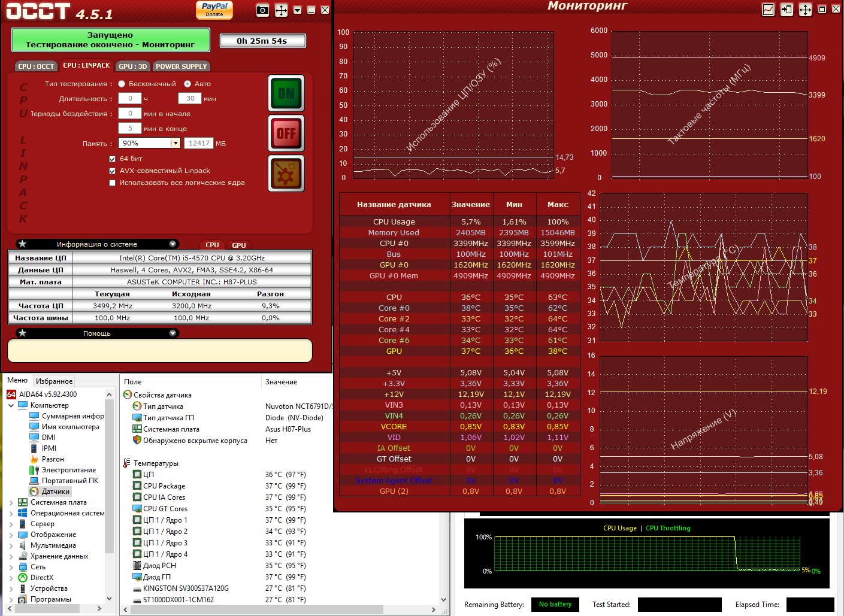Viewport: 844px width, 616px height.
Task: Select the Бесконечный test type radio button
Action: coord(122,84)
